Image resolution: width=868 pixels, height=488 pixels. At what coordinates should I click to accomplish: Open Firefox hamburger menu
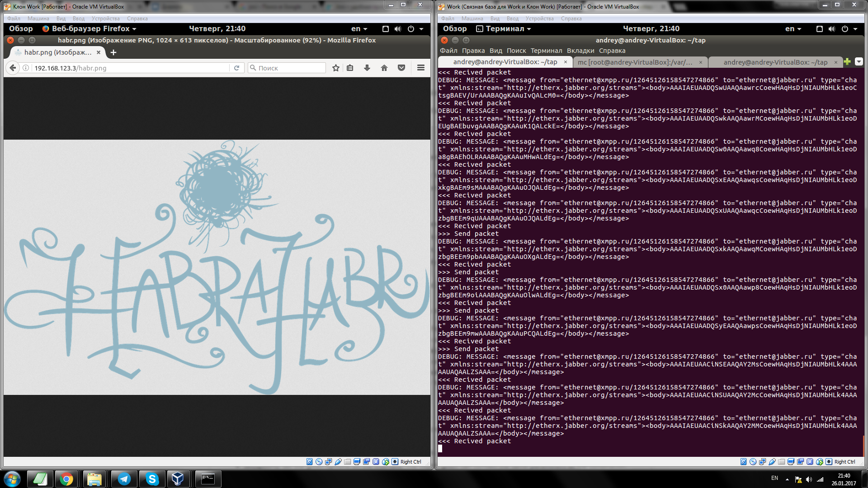(x=421, y=68)
